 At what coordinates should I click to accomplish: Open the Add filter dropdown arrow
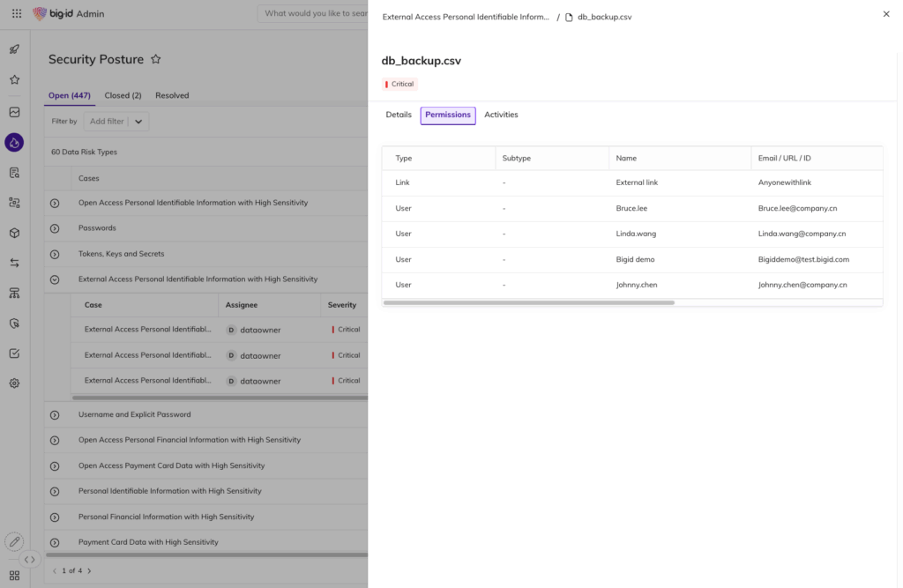click(x=138, y=122)
